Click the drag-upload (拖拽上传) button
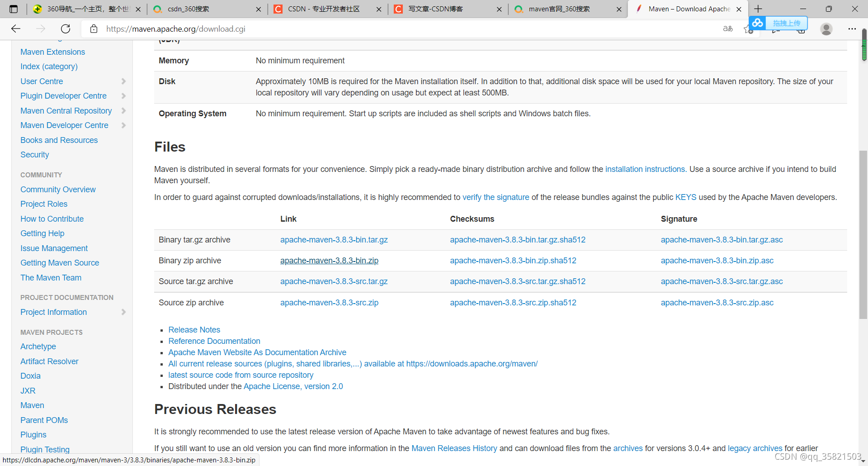868x466 pixels. pos(787,23)
